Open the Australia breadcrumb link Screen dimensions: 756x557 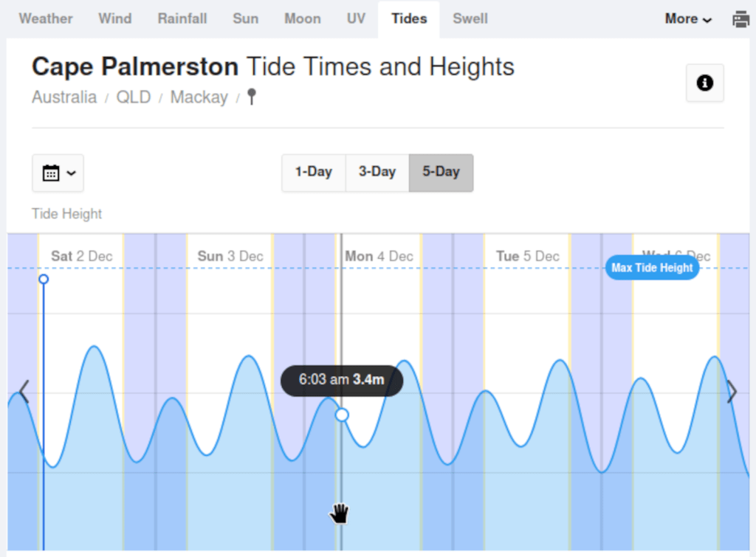pyautogui.click(x=64, y=97)
